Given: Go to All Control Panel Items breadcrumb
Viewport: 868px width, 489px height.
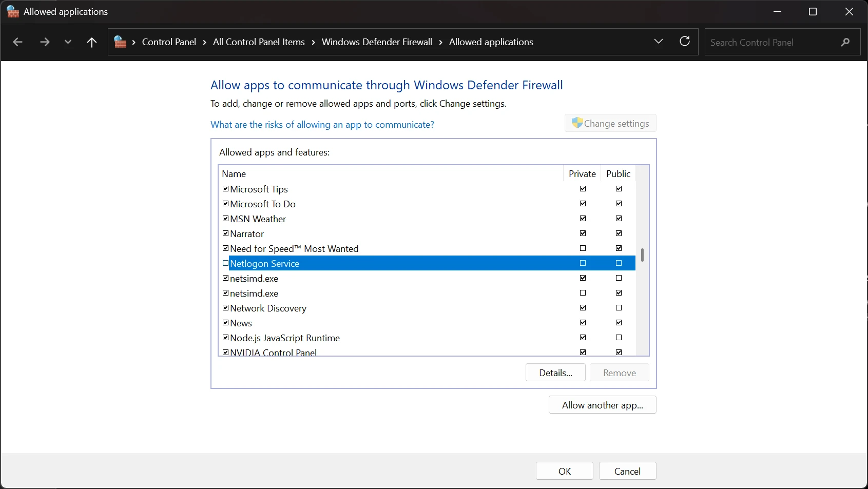Looking at the screenshot, I should pyautogui.click(x=259, y=42).
